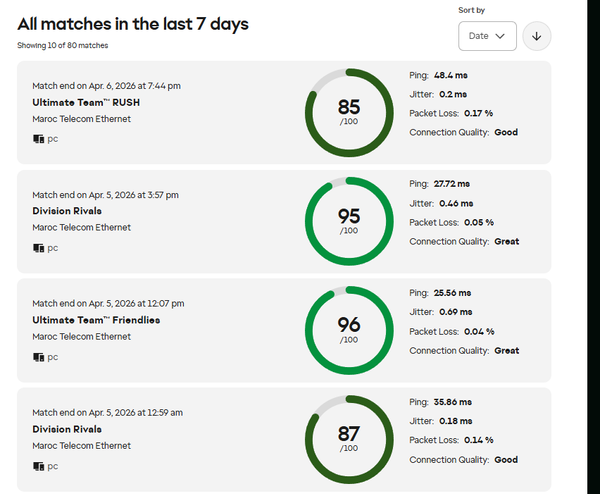Click the 95 score ring
The width and height of the screenshot is (600, 494).
pyautogui.click(x=348, y=221)
